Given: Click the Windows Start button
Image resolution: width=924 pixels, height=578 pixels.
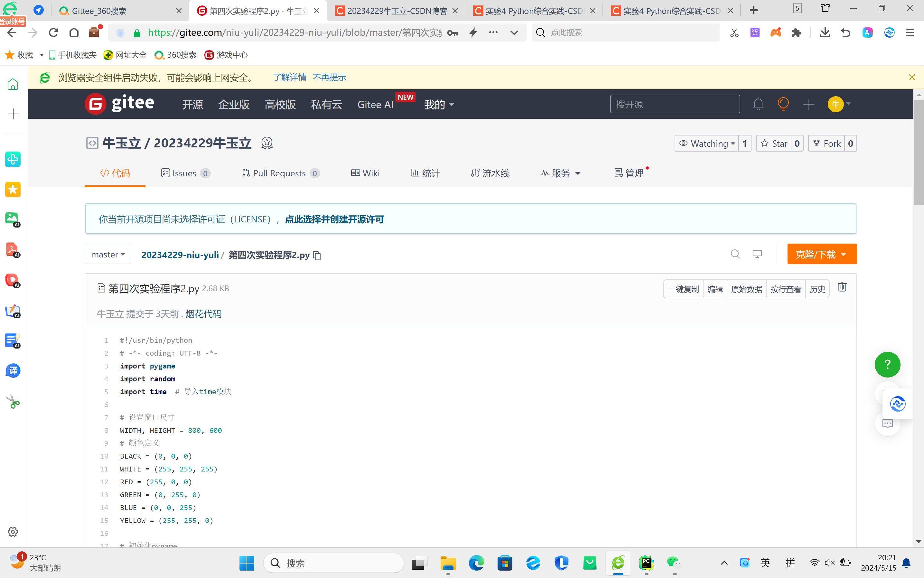Looking at the screenshot, I should [247, 563].
